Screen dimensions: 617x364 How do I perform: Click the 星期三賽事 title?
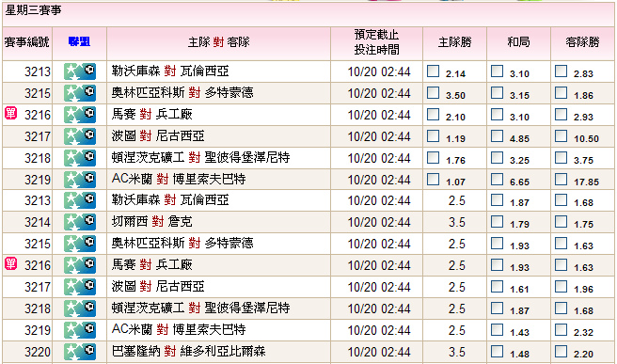coord(34,10)
